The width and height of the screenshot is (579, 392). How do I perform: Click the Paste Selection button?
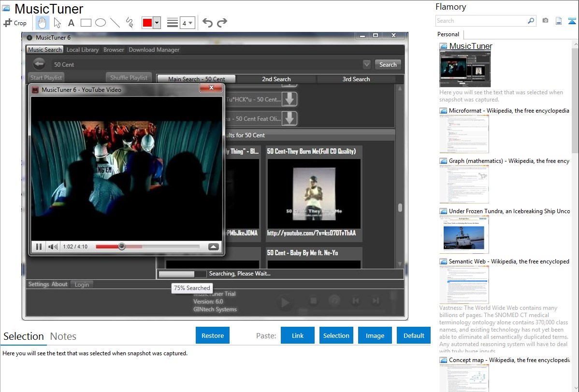pos(336,335)
